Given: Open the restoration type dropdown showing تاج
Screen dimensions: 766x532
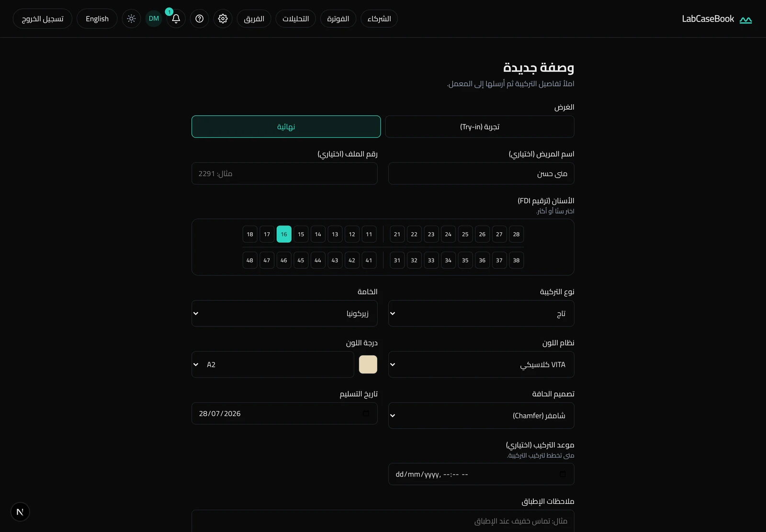Looking at the screenshot, I should (481, 313).
